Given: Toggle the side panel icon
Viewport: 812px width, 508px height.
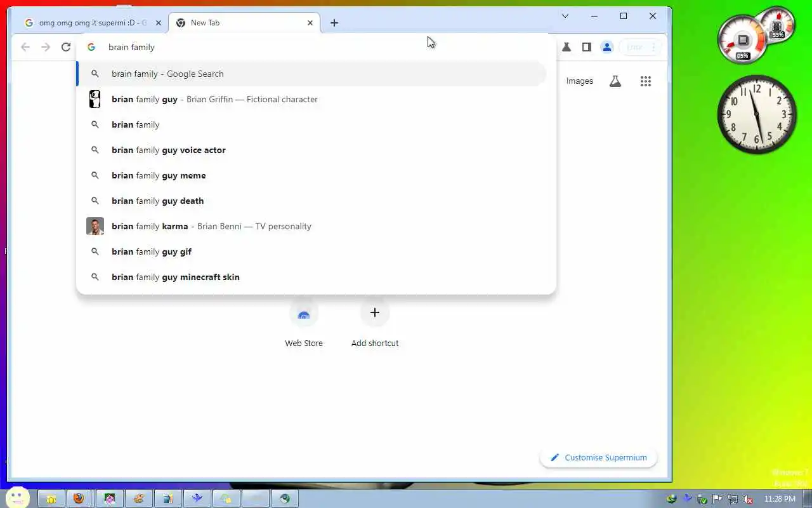Looking at the screenshot, I should point(587,47).
